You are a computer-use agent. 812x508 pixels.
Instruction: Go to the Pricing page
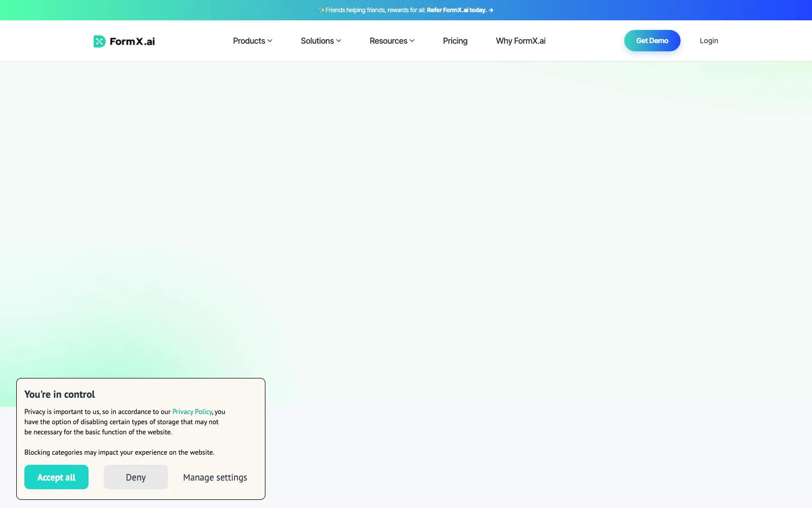(x=455, y=41)
